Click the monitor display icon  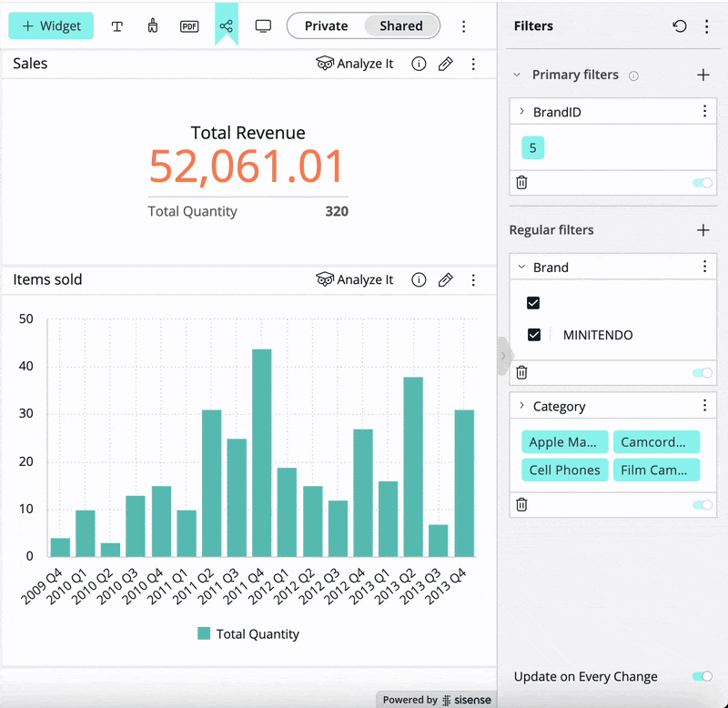(263, 26)
